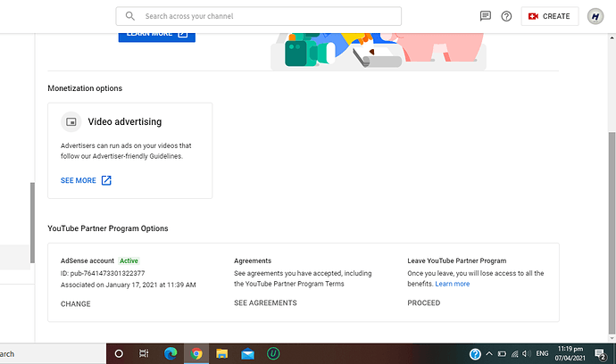Open File Explorer from the taskbar
This screenshot has height=364, width=616.
click(222, 354)
